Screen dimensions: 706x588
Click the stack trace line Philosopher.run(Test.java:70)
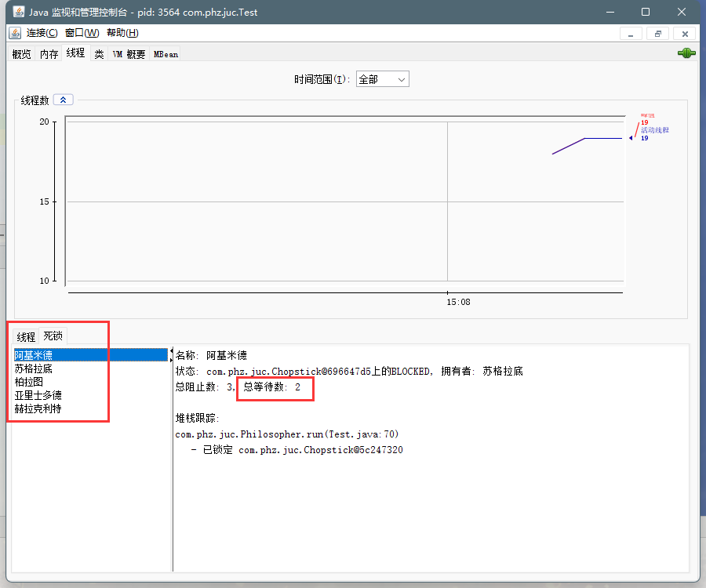pyautogui.click(x=287, y=434)
